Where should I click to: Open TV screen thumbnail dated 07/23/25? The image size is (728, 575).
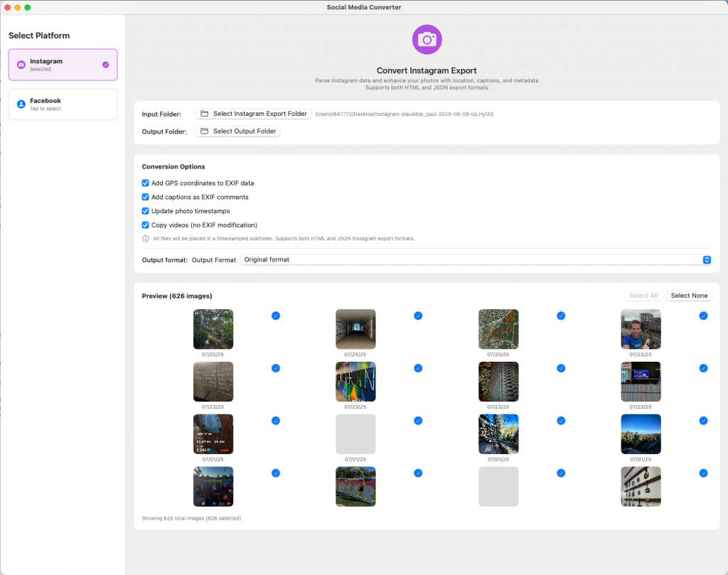click(641, 382)
